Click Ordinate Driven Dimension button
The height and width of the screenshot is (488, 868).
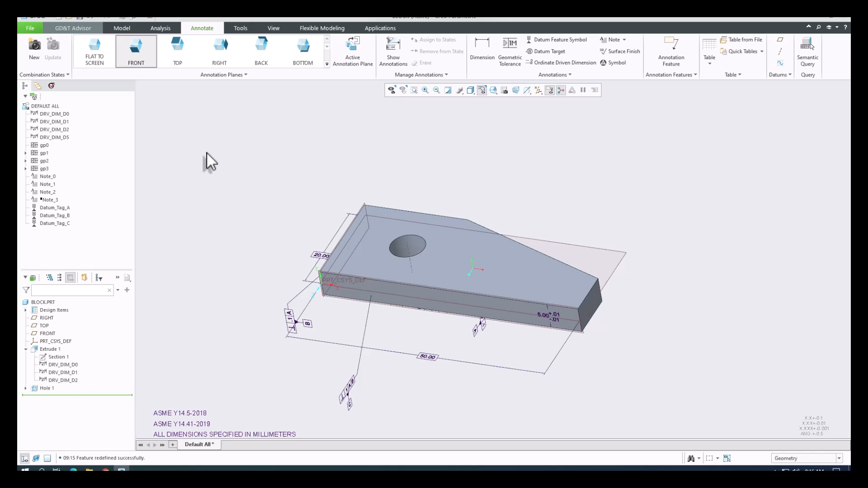click(561, 63)
